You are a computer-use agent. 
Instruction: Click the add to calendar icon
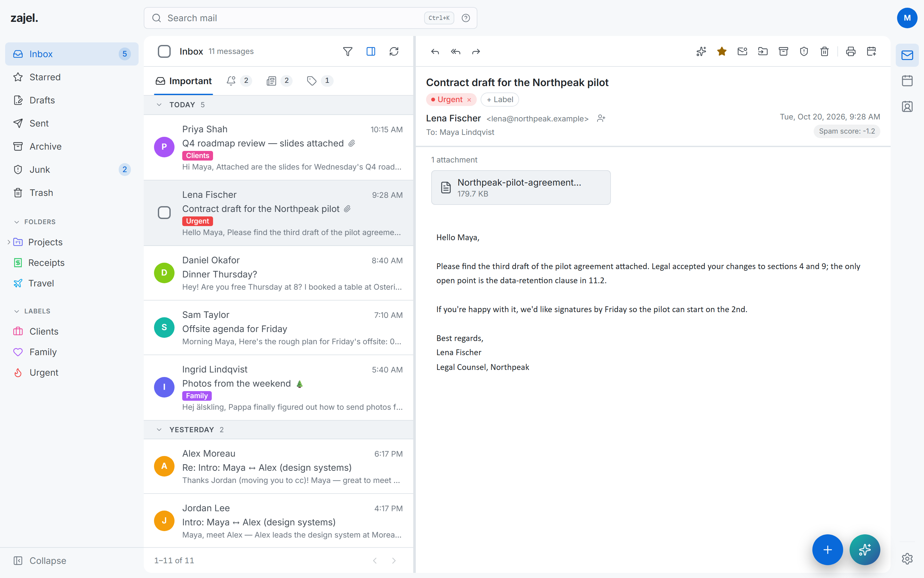(x=871, y=51)
